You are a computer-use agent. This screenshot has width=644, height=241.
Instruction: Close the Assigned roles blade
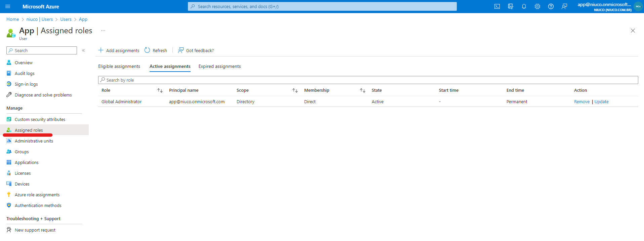coord(633,31)
